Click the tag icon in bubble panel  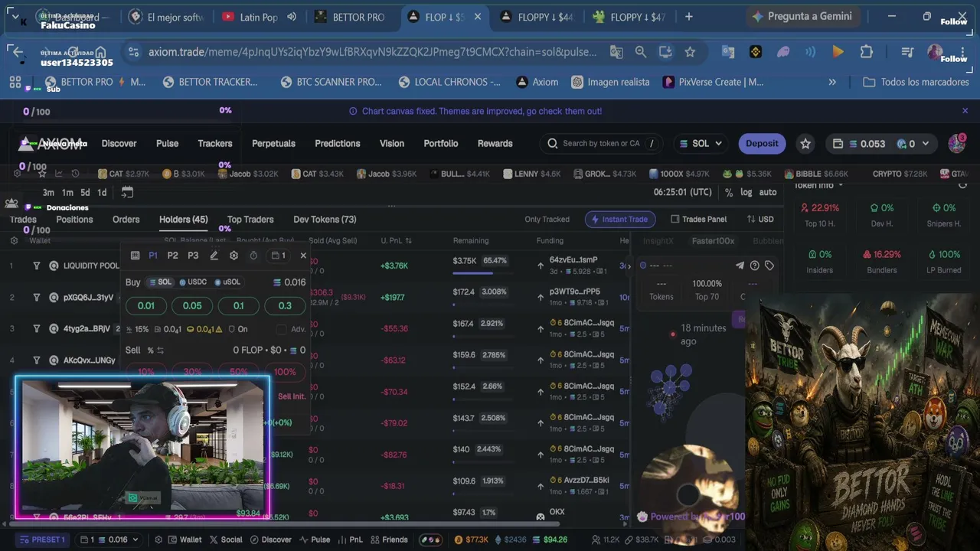pos(769,266)
